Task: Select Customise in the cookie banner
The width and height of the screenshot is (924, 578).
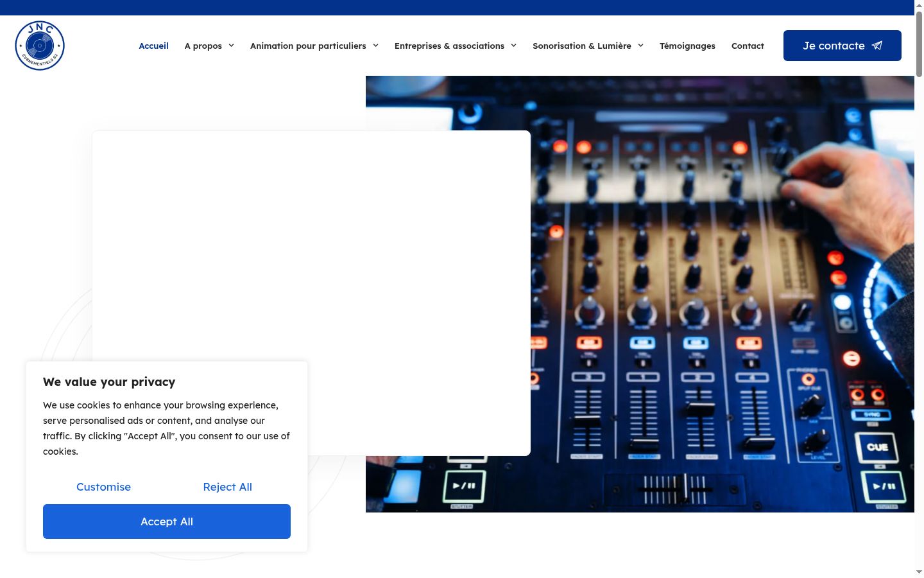Action: coord(103,487)
